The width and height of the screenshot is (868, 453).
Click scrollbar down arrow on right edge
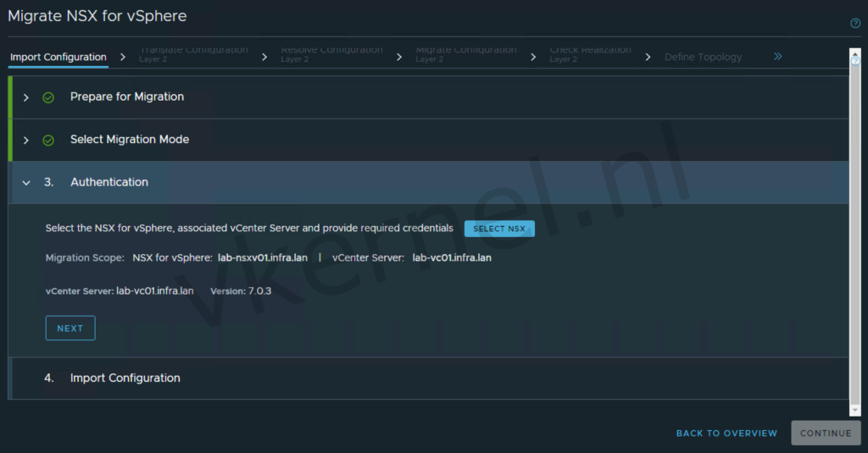[x=854, y=411]
